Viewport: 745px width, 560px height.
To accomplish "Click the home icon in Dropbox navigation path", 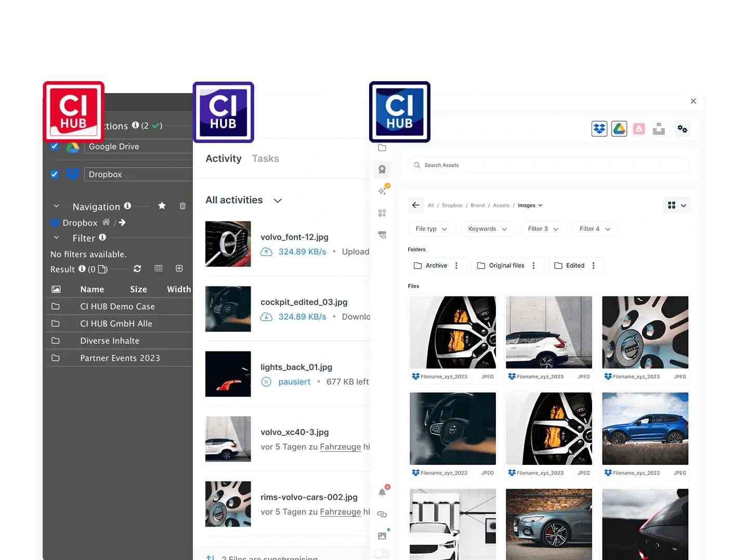I will point(106,222).
